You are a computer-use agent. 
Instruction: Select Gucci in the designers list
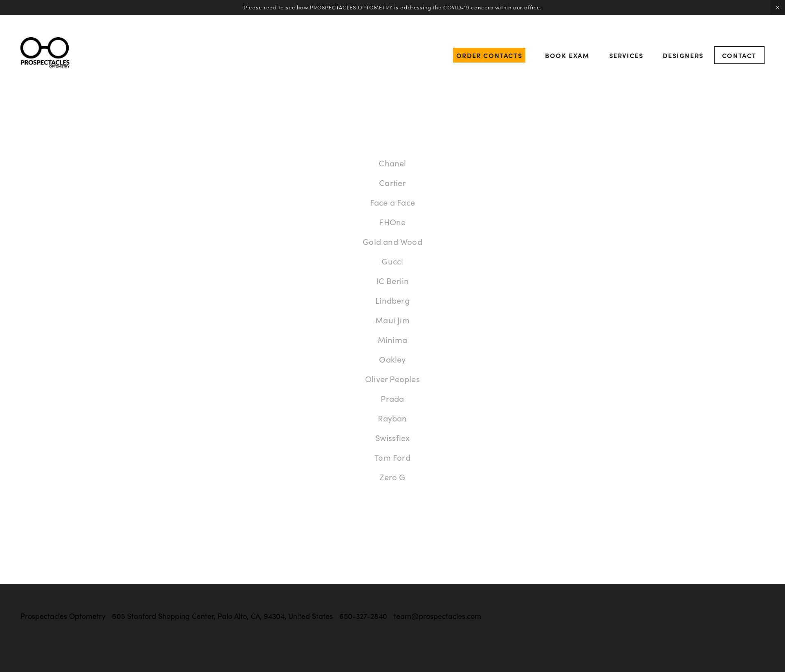(392, 262)
